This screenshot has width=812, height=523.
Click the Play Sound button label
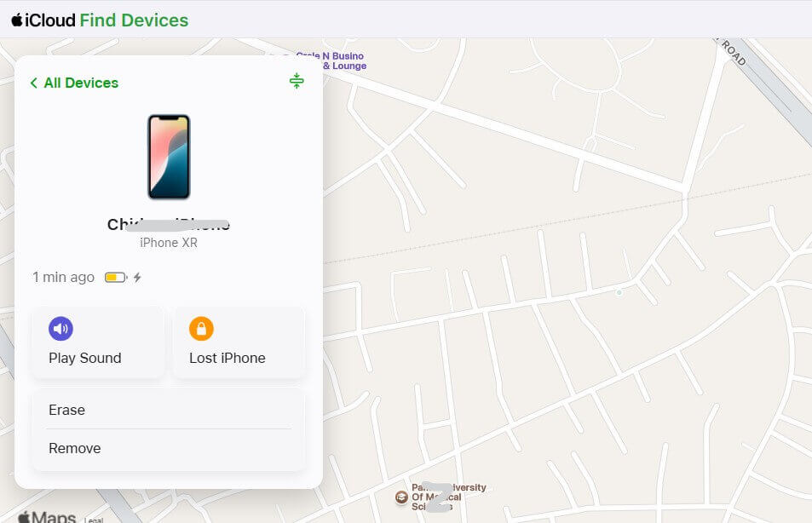(85, 358)
